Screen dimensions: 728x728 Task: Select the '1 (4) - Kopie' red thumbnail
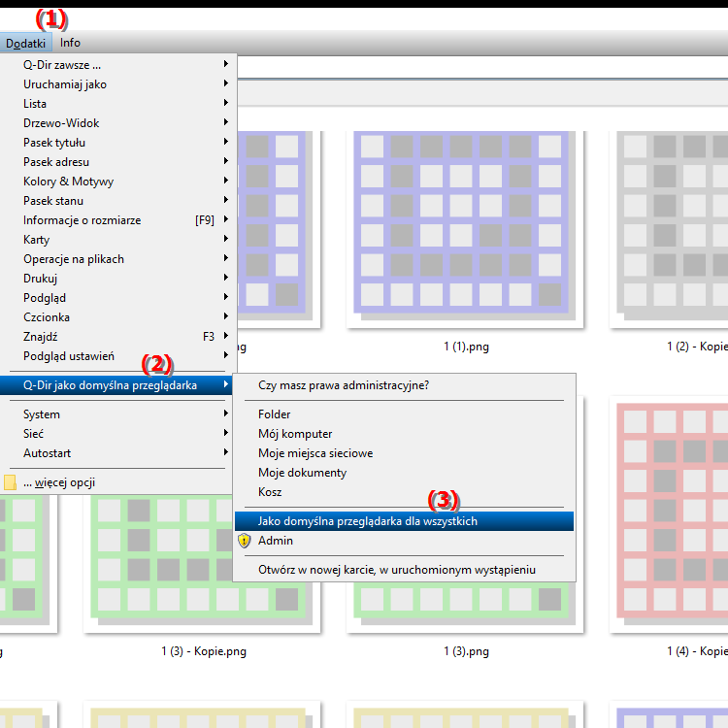click(669, 514)
